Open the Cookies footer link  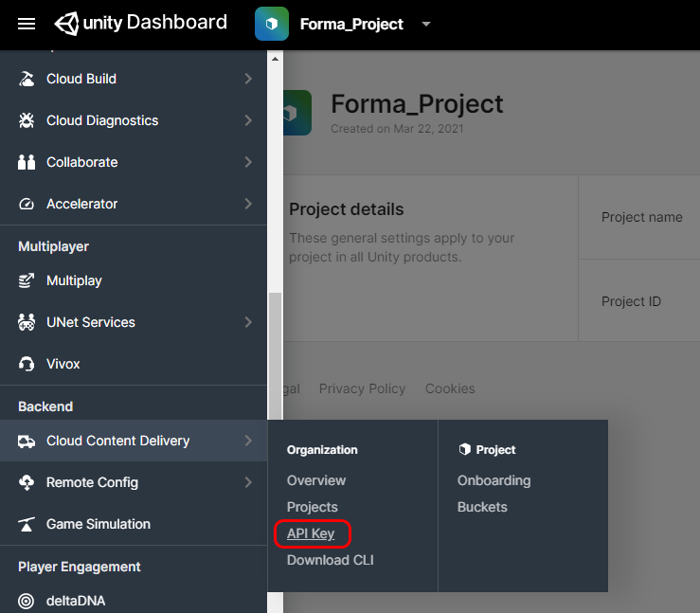450,388
